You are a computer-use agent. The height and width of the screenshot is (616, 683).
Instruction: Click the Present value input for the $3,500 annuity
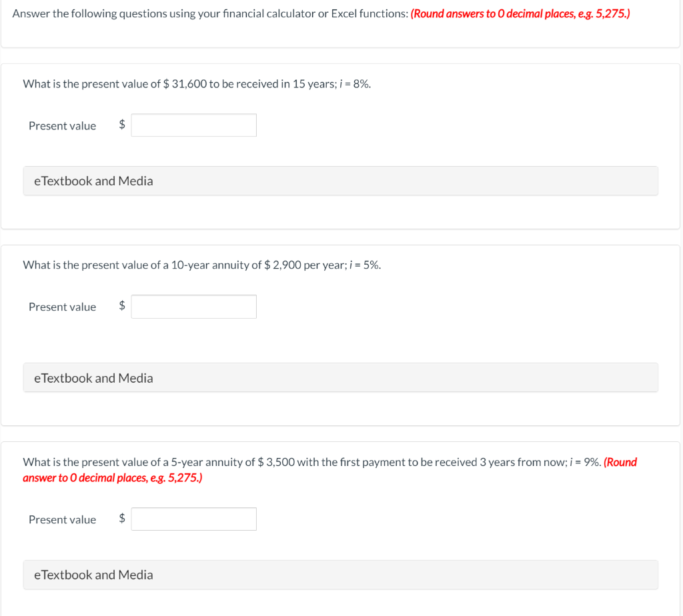coord(193,519)
